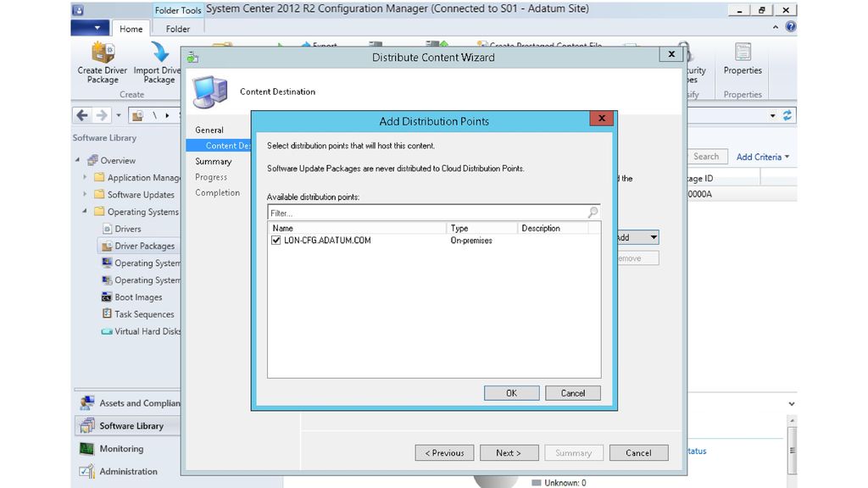Select the Completion wizard step
This screenshot has width=868, height=488.
tap(218, 192)
